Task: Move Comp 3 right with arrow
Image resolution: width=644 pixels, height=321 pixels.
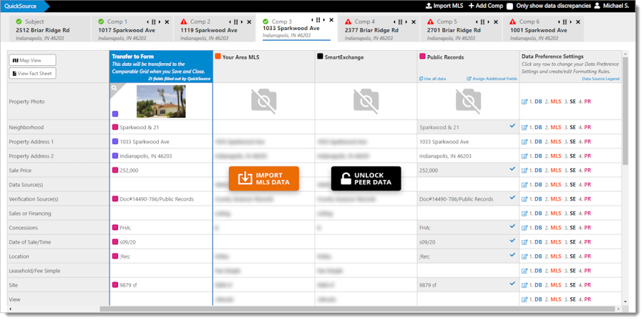Action: coord(323,20)
